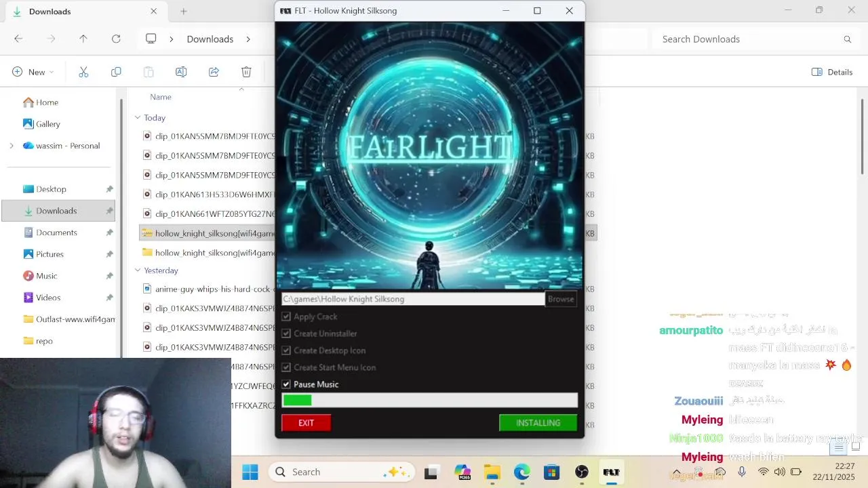Toggle the Details pane button
This screenshot has width=868, height=488.
click(832, 72)
